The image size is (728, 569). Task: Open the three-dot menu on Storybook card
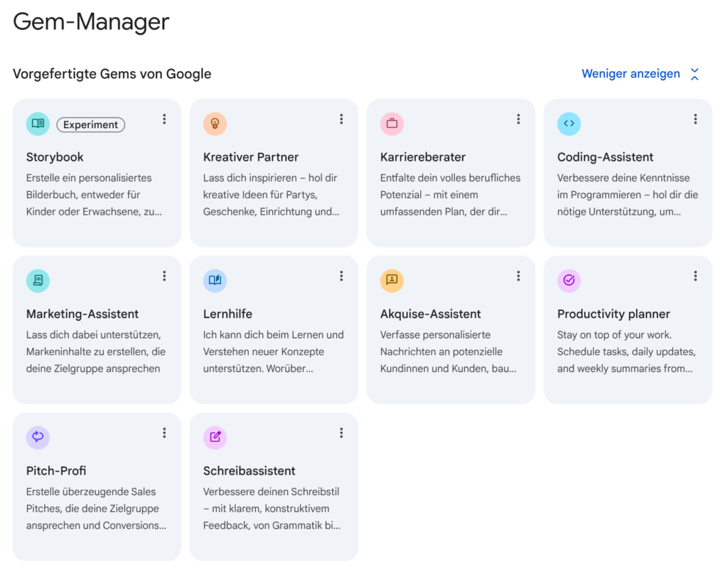[x=164, y=119]
